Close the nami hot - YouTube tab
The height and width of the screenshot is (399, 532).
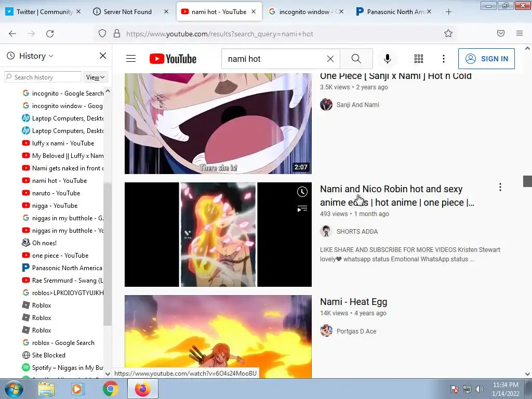(254, 12)
